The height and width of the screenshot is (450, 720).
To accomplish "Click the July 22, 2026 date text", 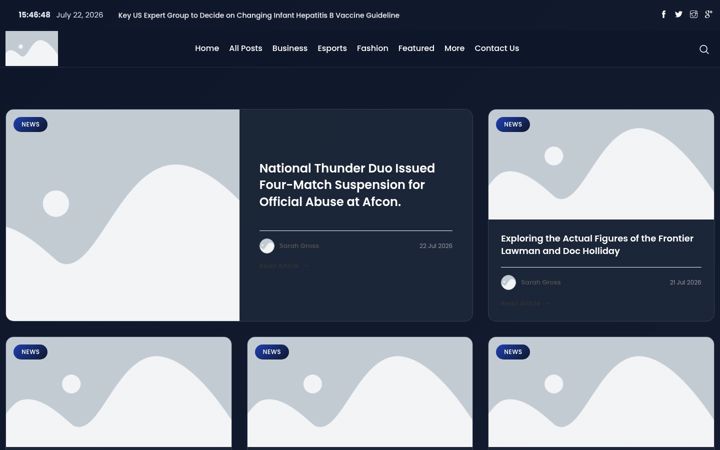I will click(79, 15).
